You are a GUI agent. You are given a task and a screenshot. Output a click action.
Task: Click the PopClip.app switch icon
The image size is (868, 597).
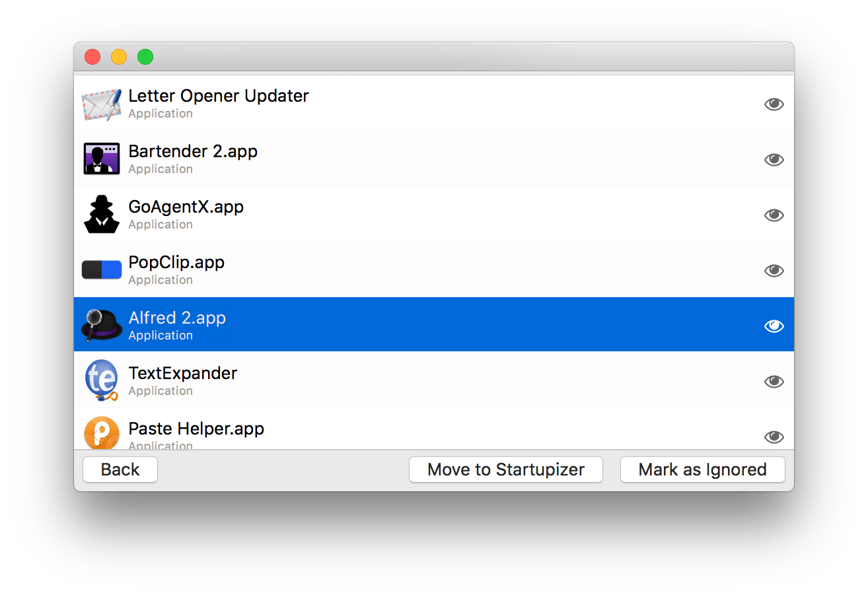pos(102,269)
